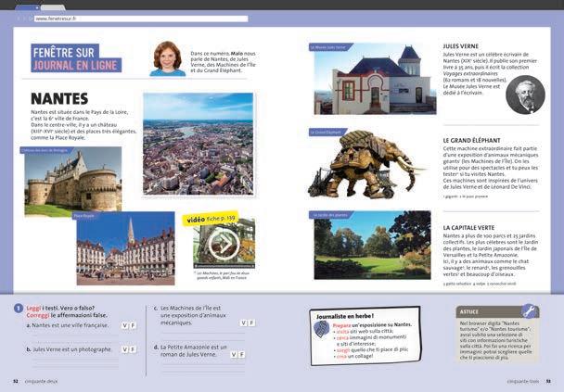This screenshot has width=564, height=392.
Task: Click the answer line under statement b
Action: pos(76,361)
